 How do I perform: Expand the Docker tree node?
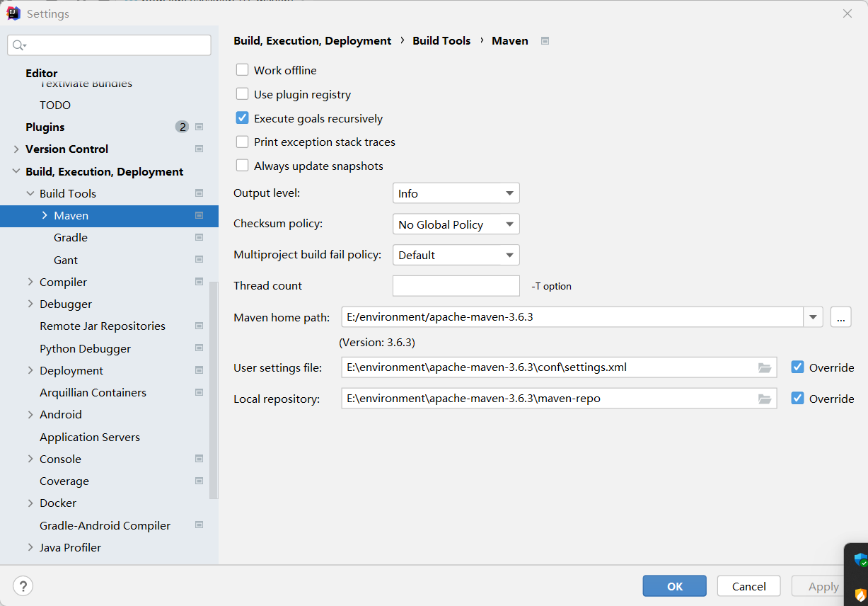click(x=30, y=503)
